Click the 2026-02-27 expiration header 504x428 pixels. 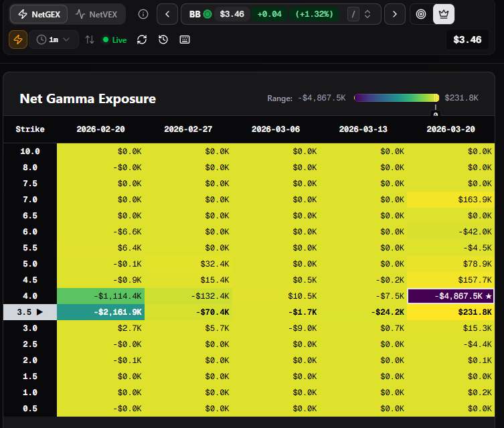point(188,129)
